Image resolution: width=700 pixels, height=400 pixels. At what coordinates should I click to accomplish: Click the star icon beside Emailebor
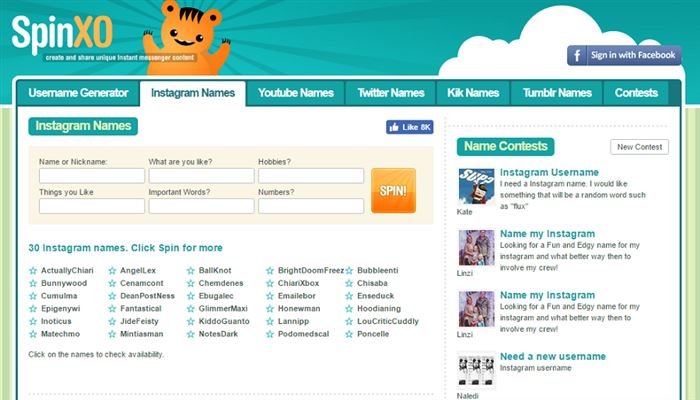(x=270, y=296)
